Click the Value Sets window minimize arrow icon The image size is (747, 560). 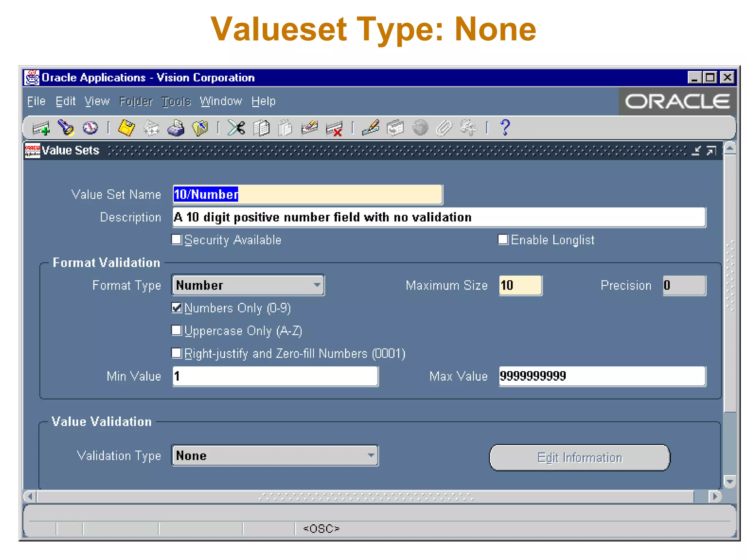click(x=696, y=150)
